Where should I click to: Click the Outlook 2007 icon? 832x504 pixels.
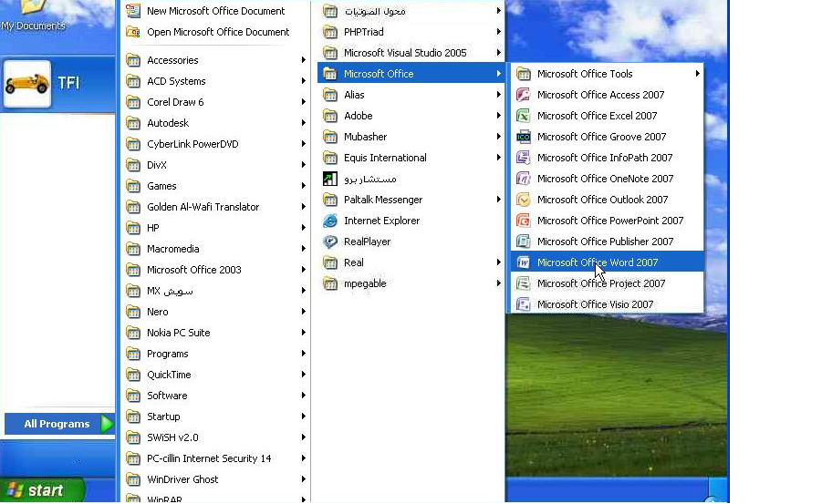[523, 200]
